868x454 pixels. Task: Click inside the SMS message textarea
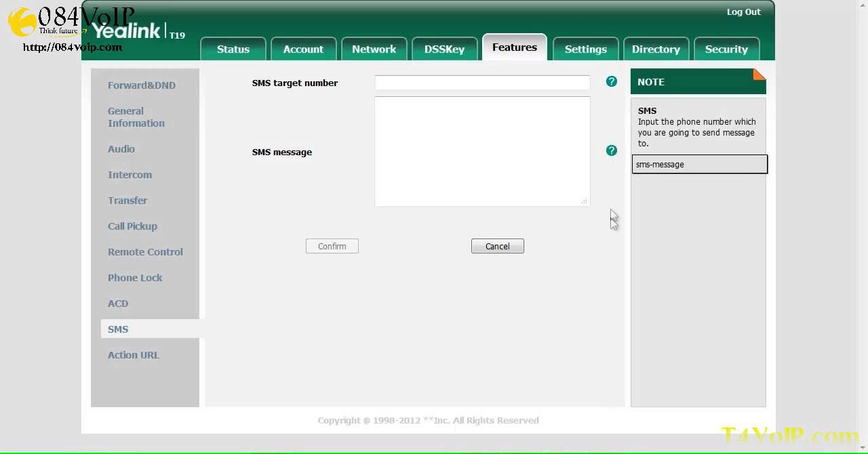[x=482, y=151]
